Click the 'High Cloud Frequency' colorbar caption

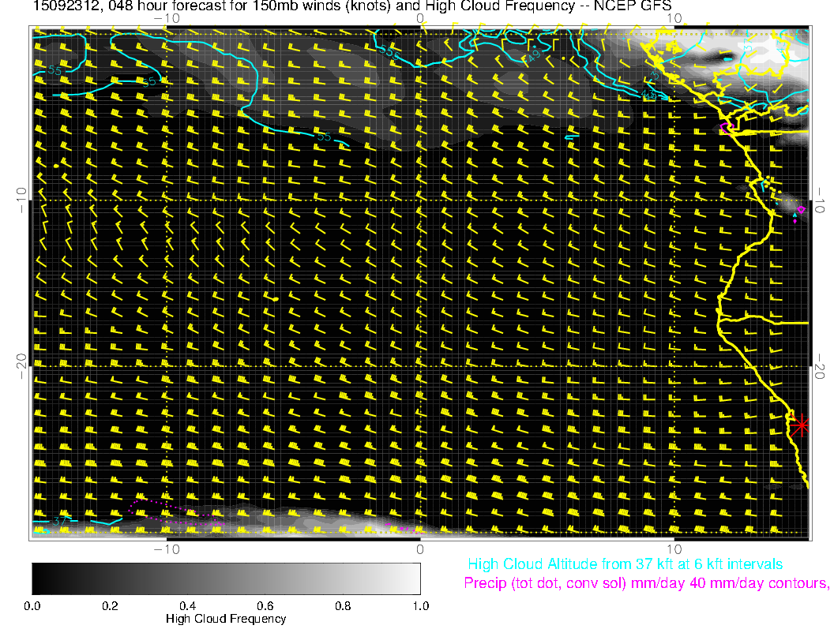pos(226,619)
